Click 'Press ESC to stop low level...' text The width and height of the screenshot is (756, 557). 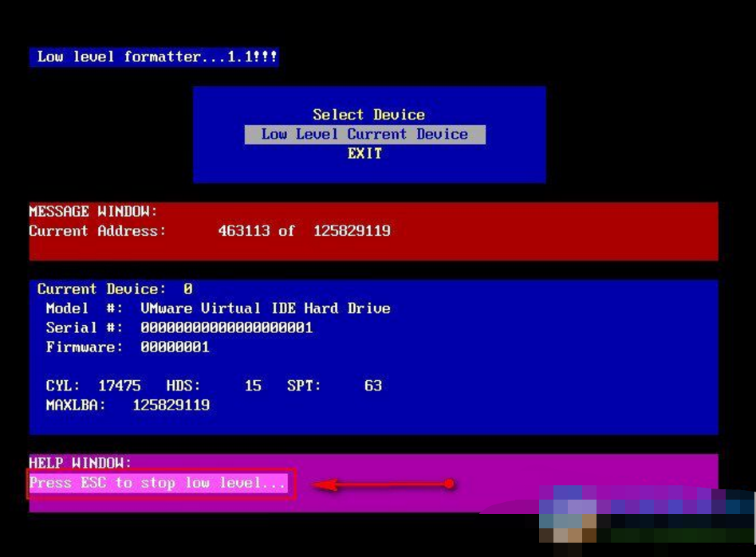158,483
